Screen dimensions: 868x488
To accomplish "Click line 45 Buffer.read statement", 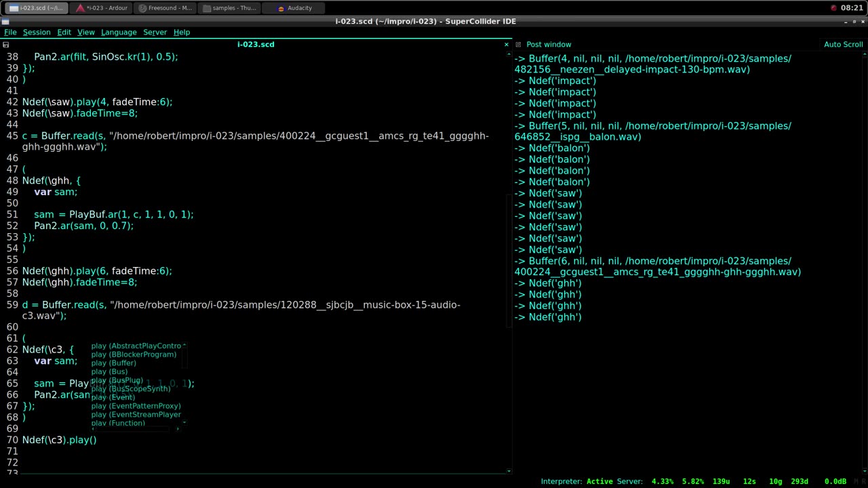I will click(x=256, y=141).
